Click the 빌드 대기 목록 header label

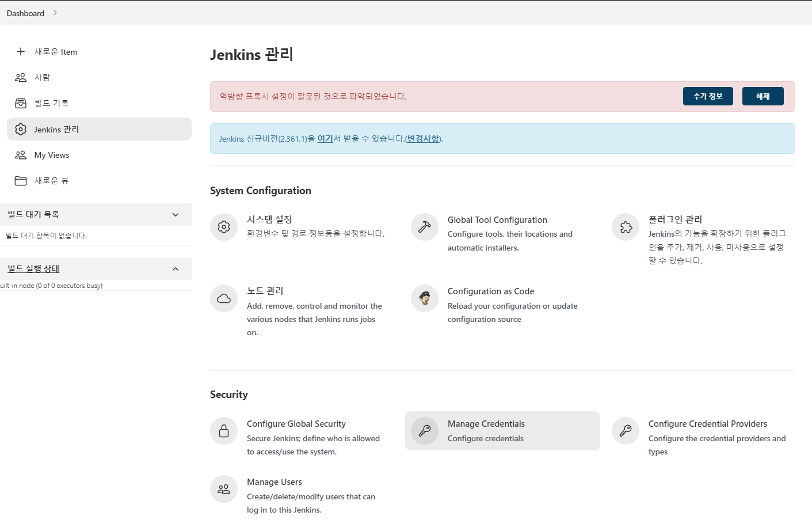tap(33, 215)
